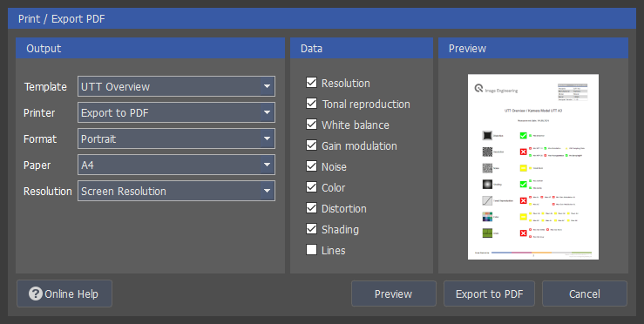
Task: Expand the Printer dropdown arrow
Action: [x=267, y=112]
